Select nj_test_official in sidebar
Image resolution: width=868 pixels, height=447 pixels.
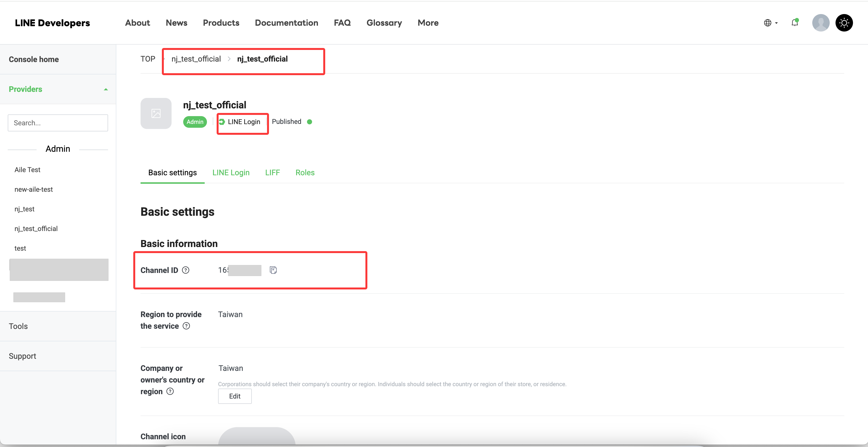(x=36, y=229)
